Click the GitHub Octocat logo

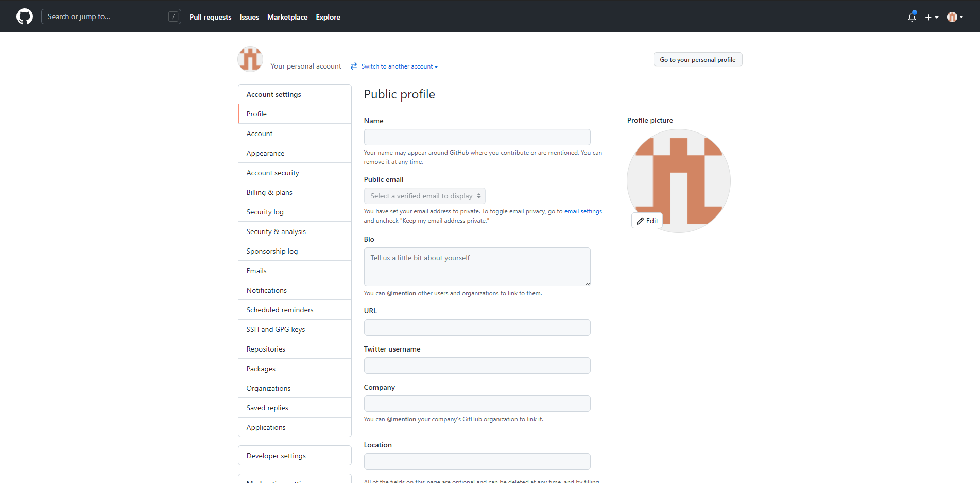click(25, 16)
